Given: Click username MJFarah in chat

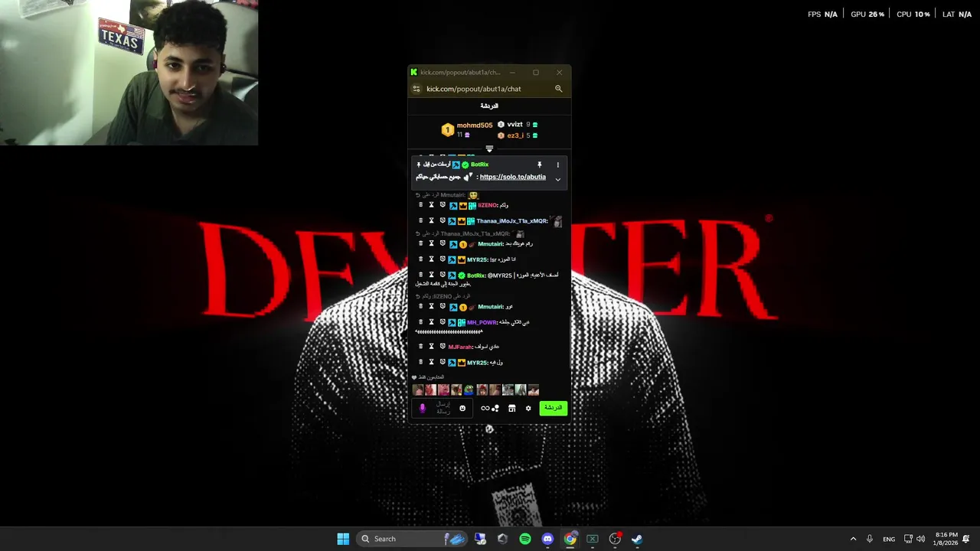Looking at the screenshot, I should click(x=459, y=347).
